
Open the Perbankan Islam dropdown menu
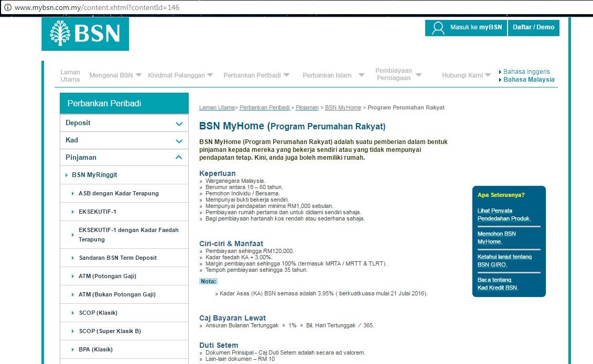click(333, 75)
